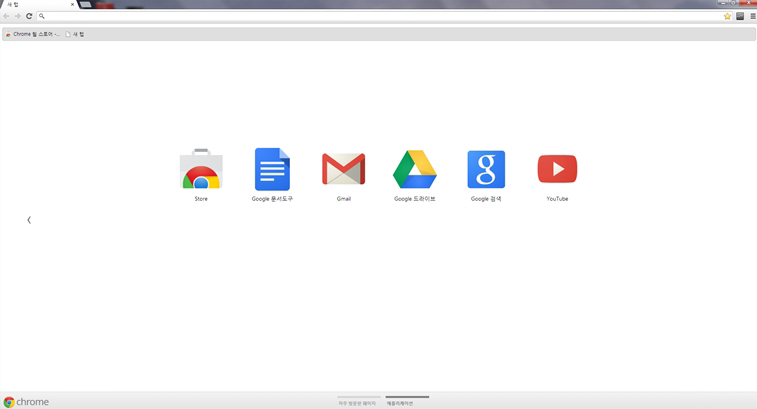The width and height of the screenshot is (757, 409).
Task: Switch to the most visited pages section
Action: click(357, 401)
